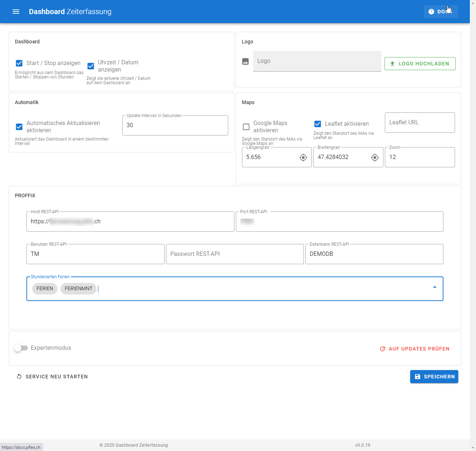Expand Stundenarten Ferien dropdown arrow
The width and height of the screenshot is (476, 451).
434,287
